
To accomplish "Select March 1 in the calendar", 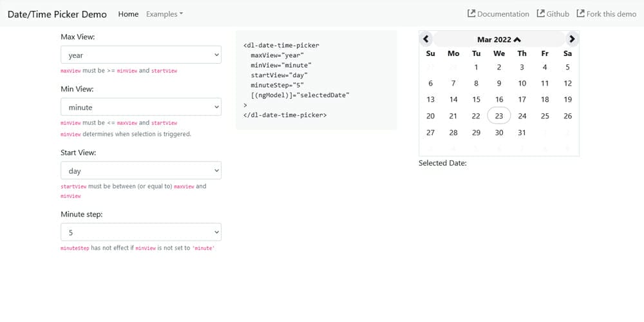I will pos(476,68).
